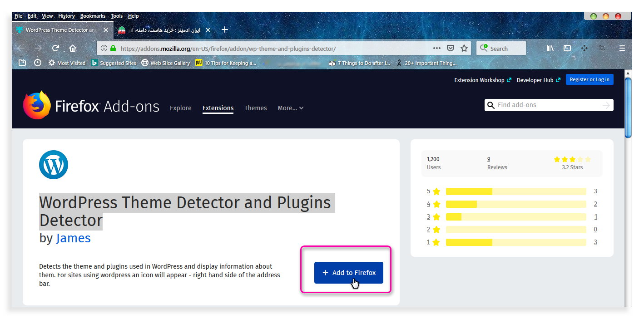The width and height of the screenshot is (644, 319).
Task: Open Developer Hub link
Action: click(538, 80)
